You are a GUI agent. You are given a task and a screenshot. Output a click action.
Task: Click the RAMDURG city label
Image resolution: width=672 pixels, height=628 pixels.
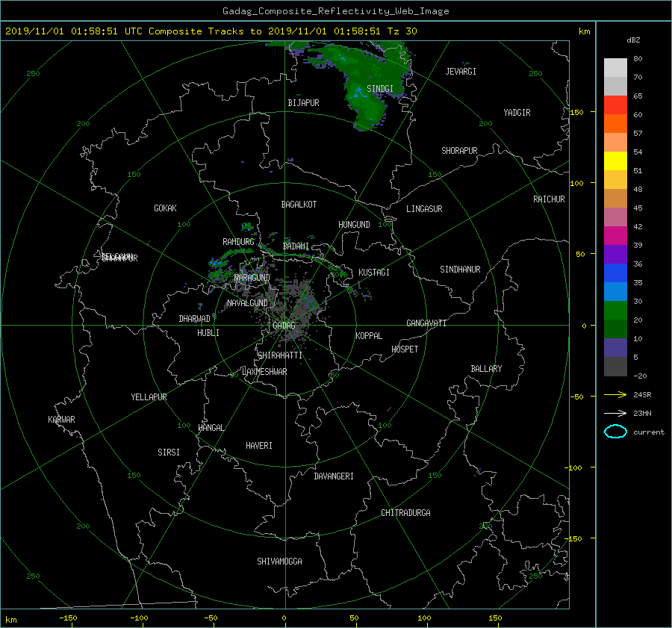click(x=238, y=242)
